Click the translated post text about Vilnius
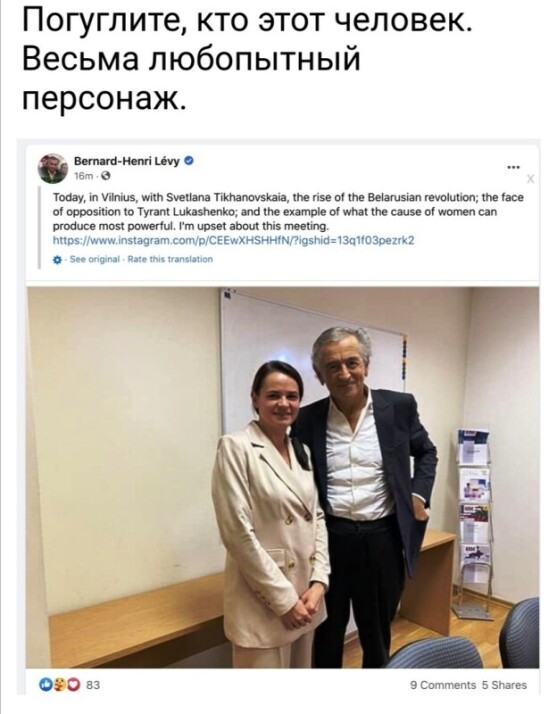This screenshot has width=557, height=714. (x=288, y=212)
